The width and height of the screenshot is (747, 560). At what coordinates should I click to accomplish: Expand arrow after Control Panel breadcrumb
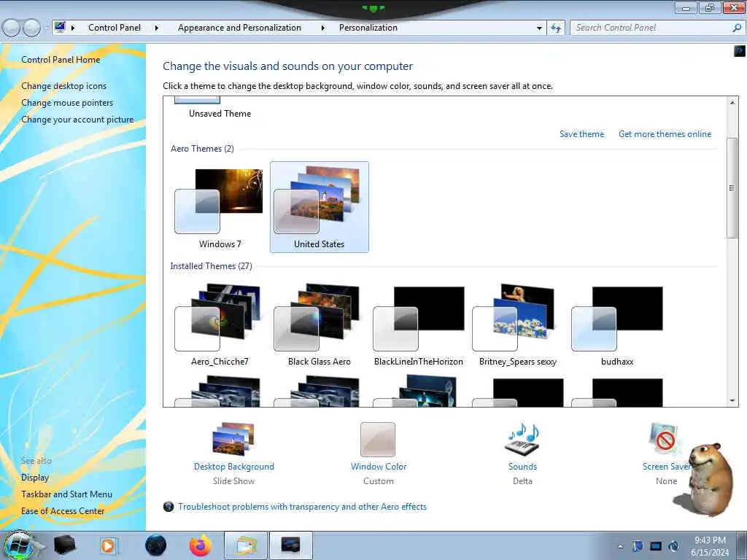point(157,28)
